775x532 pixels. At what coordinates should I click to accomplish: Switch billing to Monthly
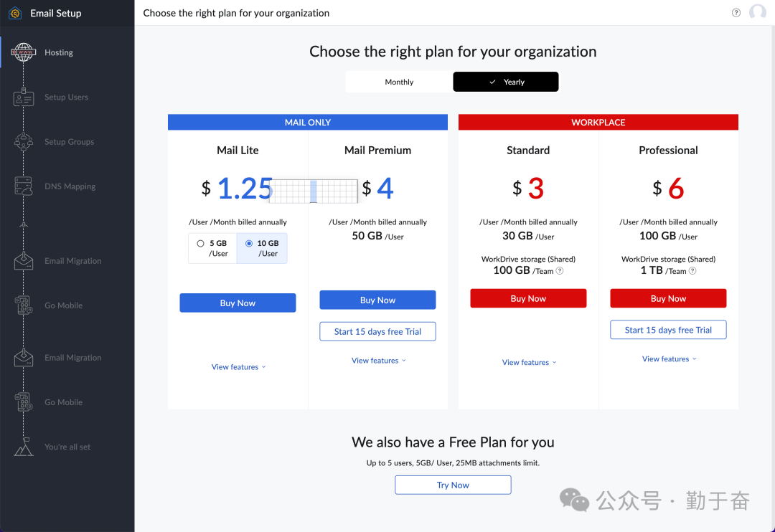point(399,82)
